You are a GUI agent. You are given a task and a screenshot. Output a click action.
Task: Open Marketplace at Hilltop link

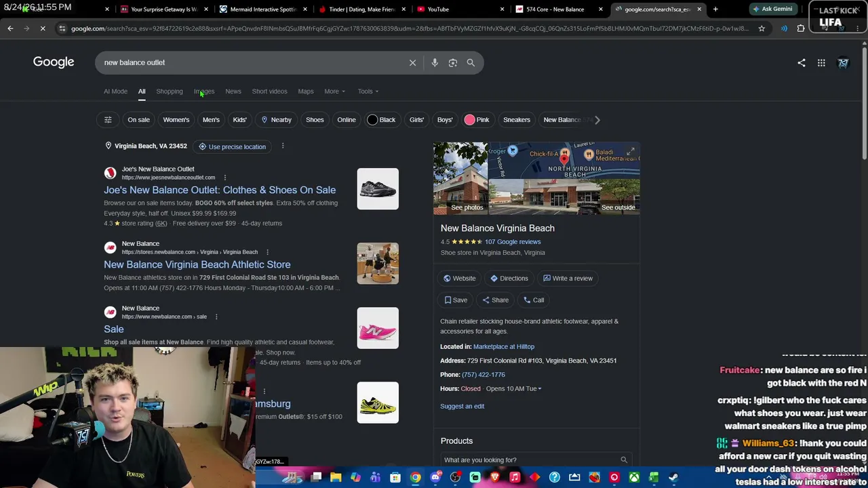504,347
